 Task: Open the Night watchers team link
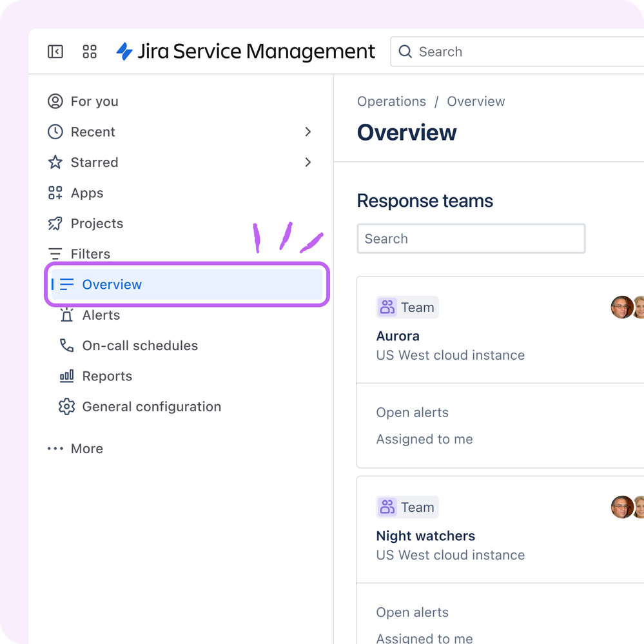coord(425,536)
